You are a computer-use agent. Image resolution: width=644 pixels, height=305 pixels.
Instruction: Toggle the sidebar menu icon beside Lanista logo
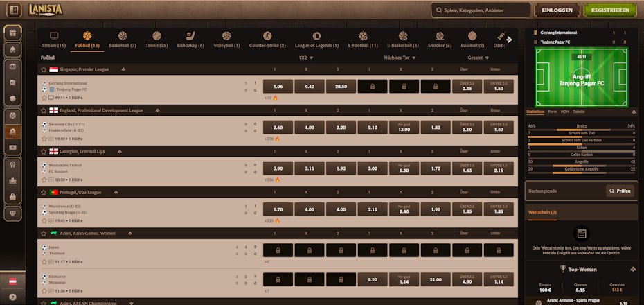point(14,10)
